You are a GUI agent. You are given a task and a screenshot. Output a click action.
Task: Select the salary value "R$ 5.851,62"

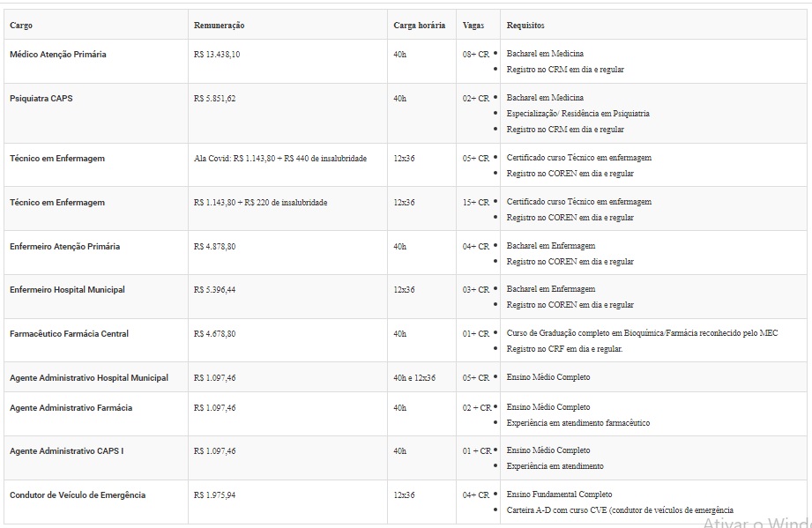click(x=215, y=99)
